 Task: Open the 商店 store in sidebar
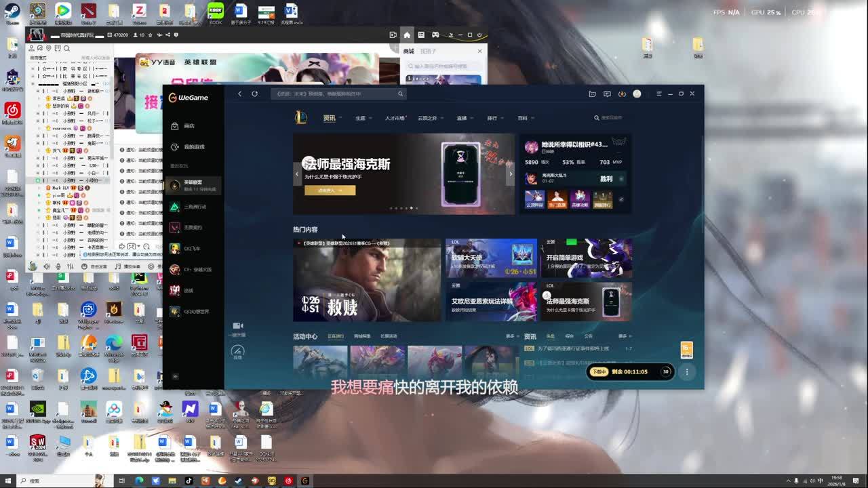coord(189,126)
